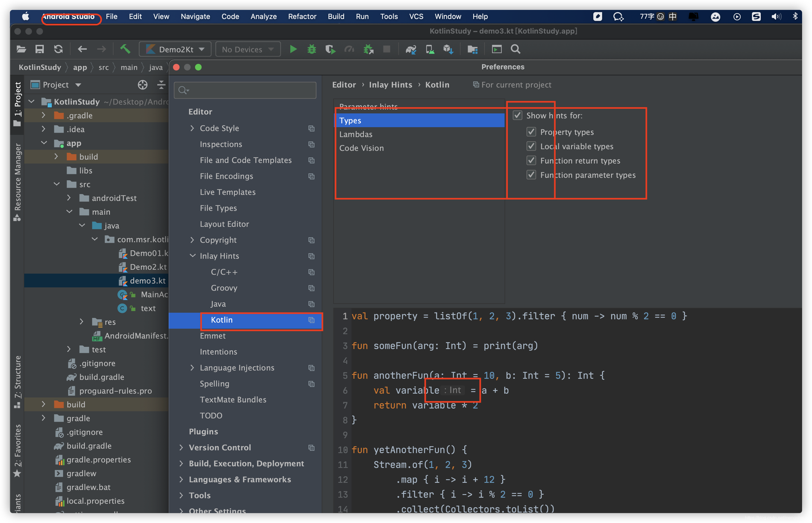Run app with Coverage icon
Screen dimensions: 812x523
(329, 49)
